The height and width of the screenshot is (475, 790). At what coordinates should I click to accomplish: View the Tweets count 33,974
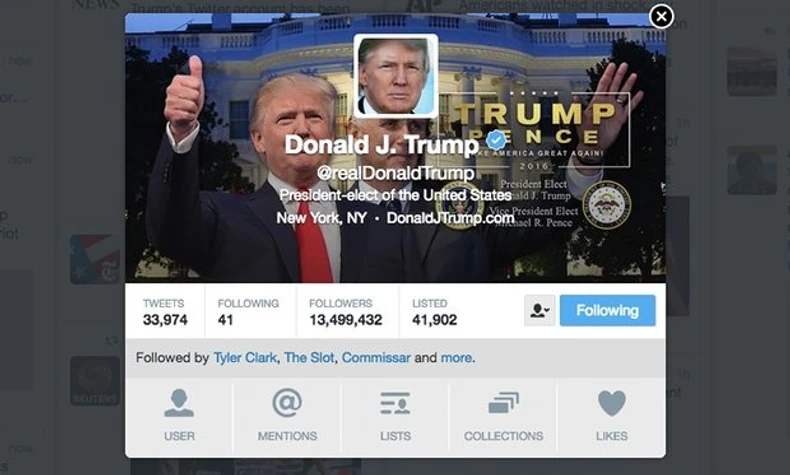(x=165, y=312)
